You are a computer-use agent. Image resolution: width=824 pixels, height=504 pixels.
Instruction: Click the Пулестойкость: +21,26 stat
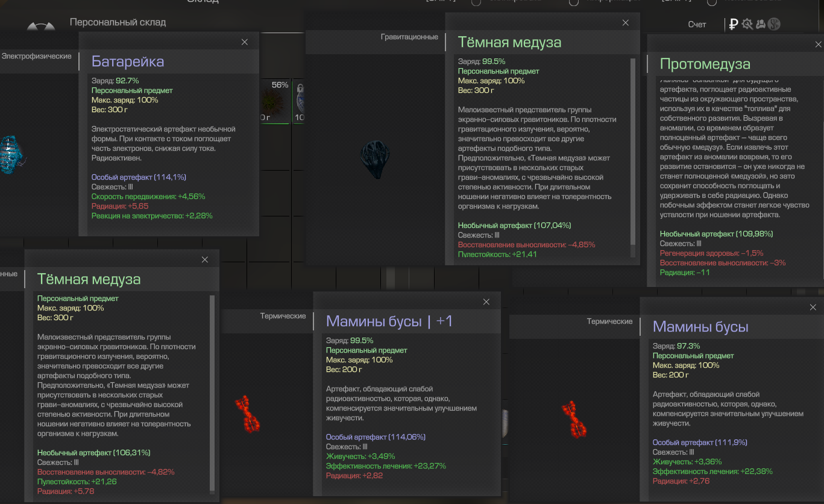[x=77, y=481]
